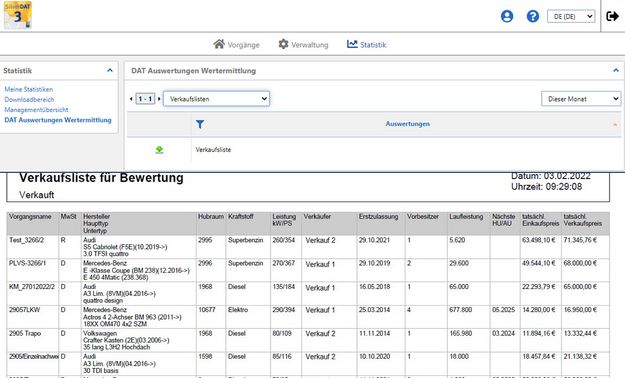Go to next page arrow
Viewport: 625px width, 378px height.
click(159, 98)
